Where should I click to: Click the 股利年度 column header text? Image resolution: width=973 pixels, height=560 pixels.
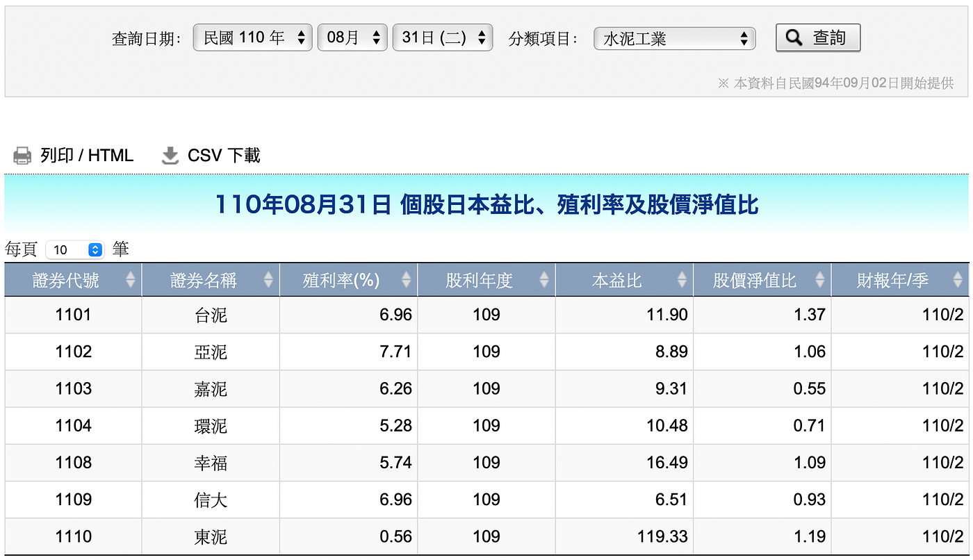pyautogui.click(x=480, y=281)
